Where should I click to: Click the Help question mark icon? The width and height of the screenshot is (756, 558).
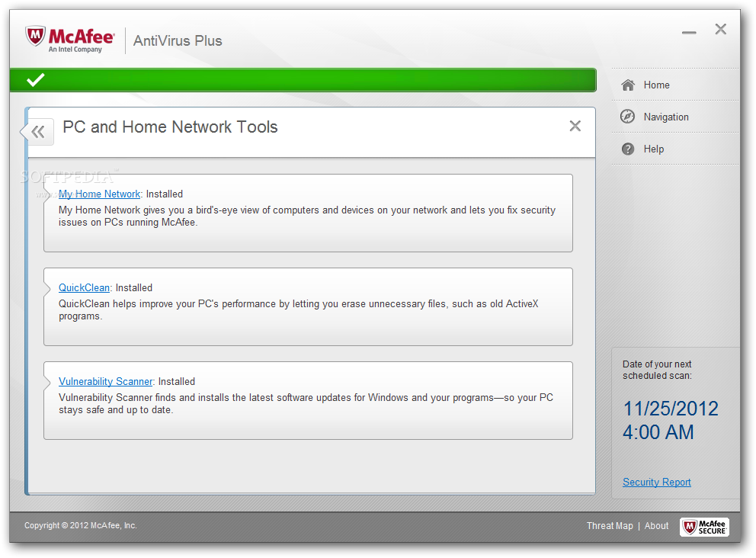click(x=628, y=149)
